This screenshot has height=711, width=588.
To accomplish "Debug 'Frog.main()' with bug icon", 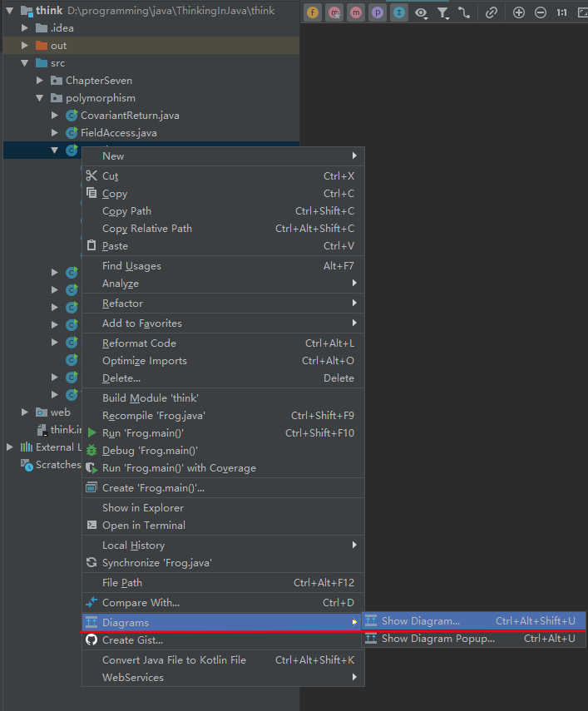I will point(223,450).
